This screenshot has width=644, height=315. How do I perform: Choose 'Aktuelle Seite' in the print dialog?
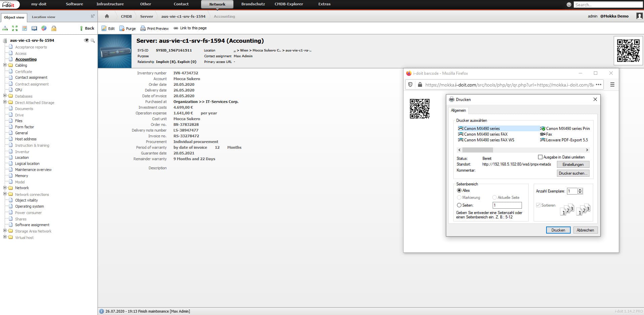coord(494,198)
